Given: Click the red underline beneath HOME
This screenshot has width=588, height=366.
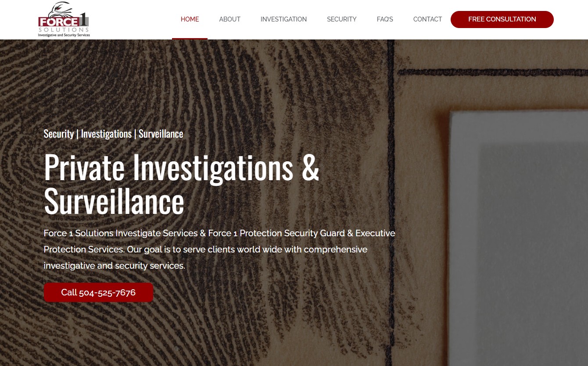Looking at the screenshot, I should 190,39.
